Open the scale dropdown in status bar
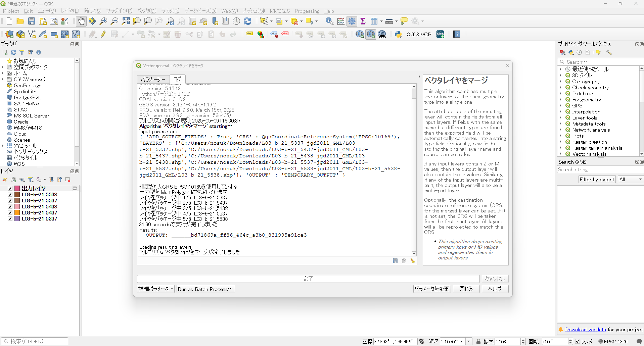644x346 pixels. pos(469,342)
